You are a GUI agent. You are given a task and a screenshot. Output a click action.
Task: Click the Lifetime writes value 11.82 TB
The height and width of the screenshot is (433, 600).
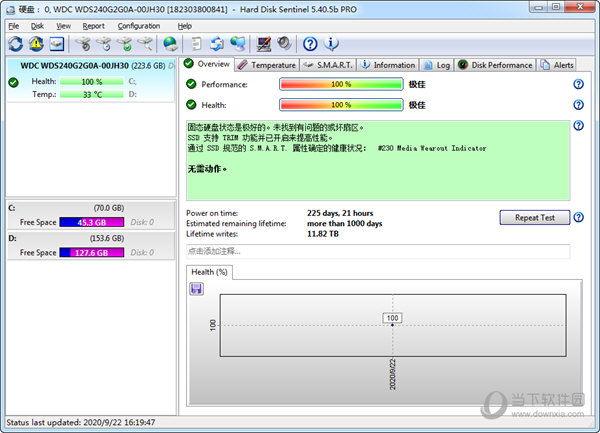point(323,234)
